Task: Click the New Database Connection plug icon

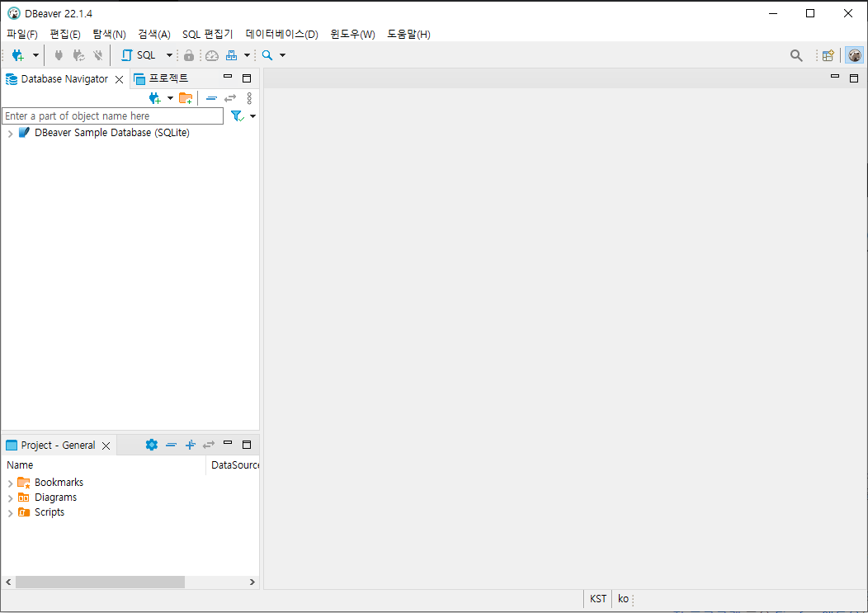Action: 17,55
